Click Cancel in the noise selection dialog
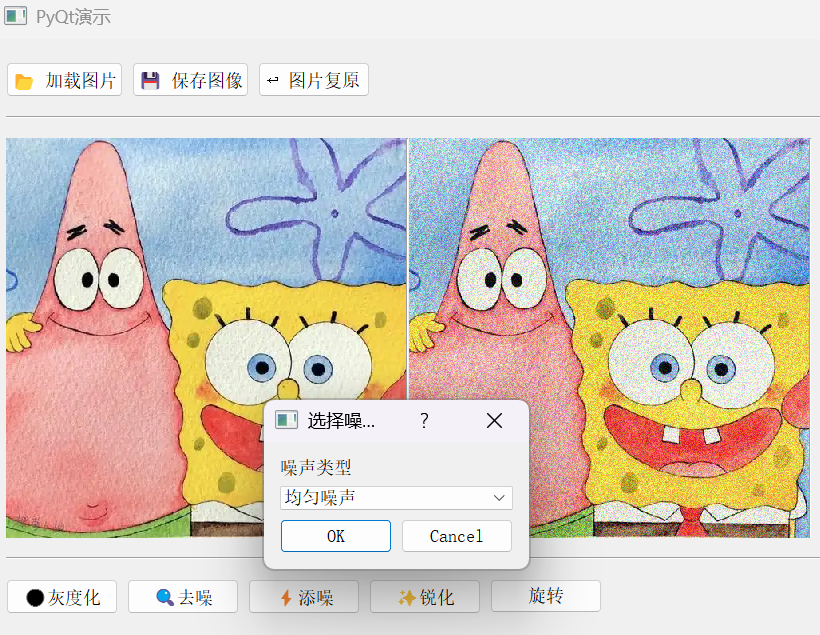The height and width of the screenshot is (635, 820). pos(457,536)
